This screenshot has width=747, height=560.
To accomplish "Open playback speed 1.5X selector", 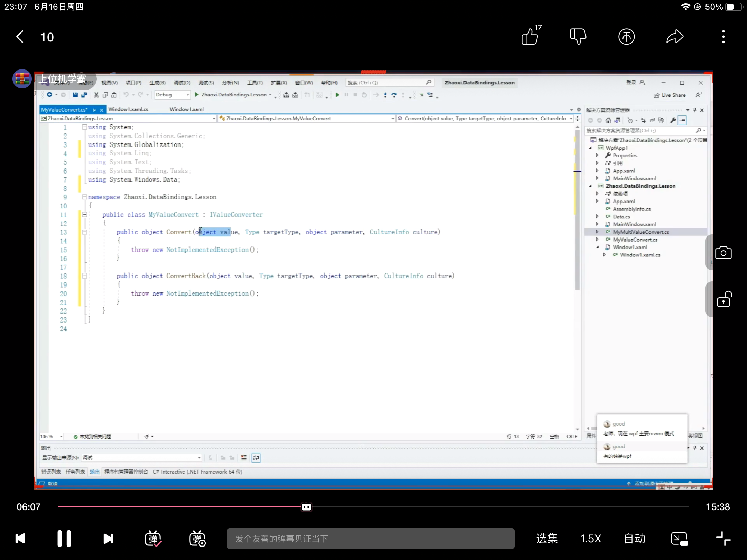I will tap(591, 539).
